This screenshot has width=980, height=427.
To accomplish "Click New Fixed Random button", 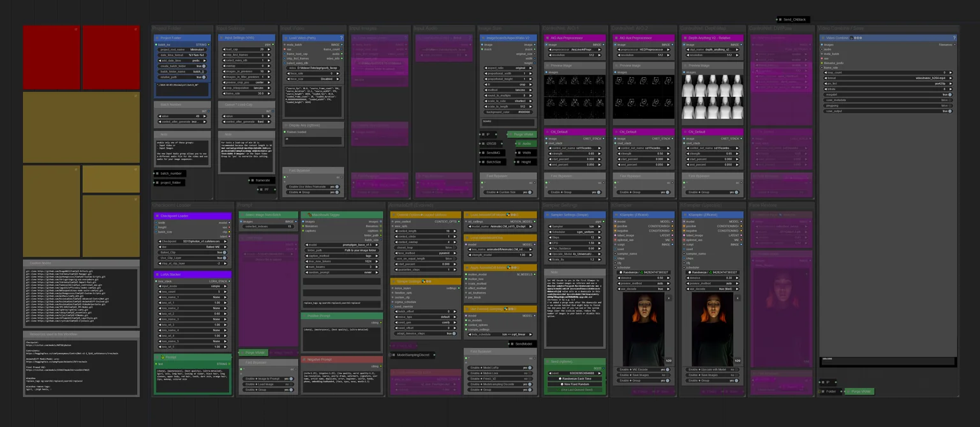I will tap(575, 384).
